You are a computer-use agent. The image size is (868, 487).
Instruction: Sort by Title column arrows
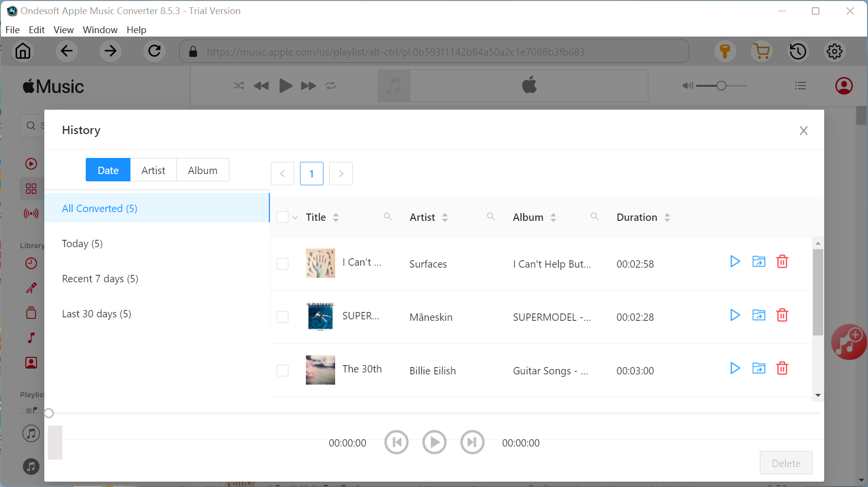pos(336,217)
